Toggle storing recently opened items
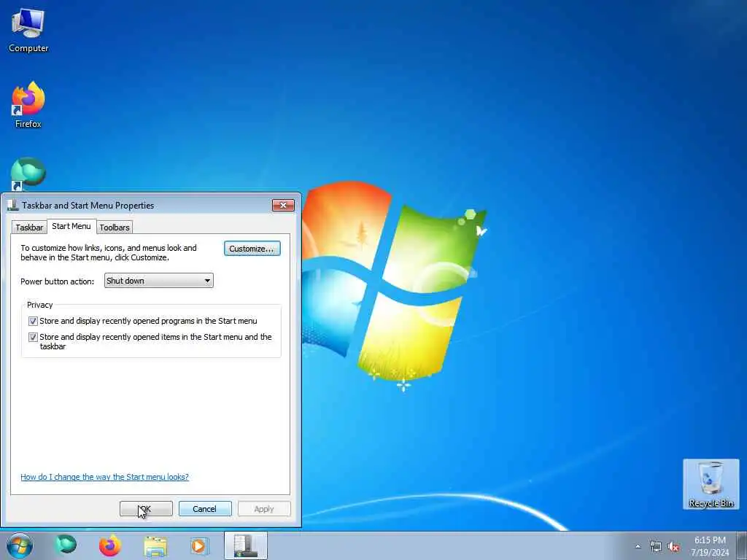The width and height of the screenshot is (747, 560). [33, 337]
